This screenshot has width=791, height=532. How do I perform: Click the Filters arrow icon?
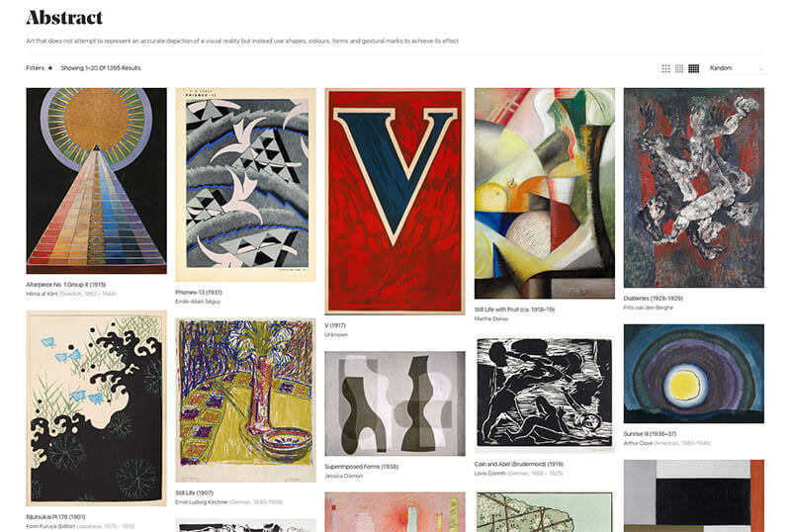[50, 68]
